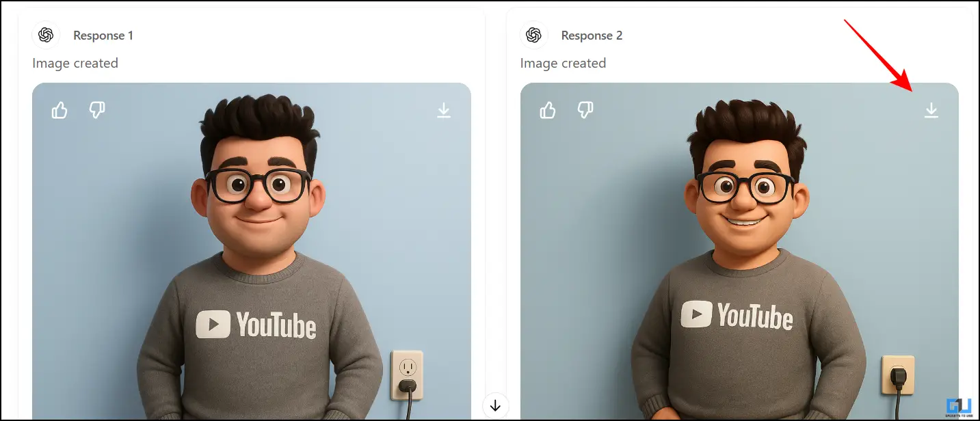Click 'Image created' under Response 2
This screenshot has height=421, width=980.
pyautogui.click(x=564, y=63)
